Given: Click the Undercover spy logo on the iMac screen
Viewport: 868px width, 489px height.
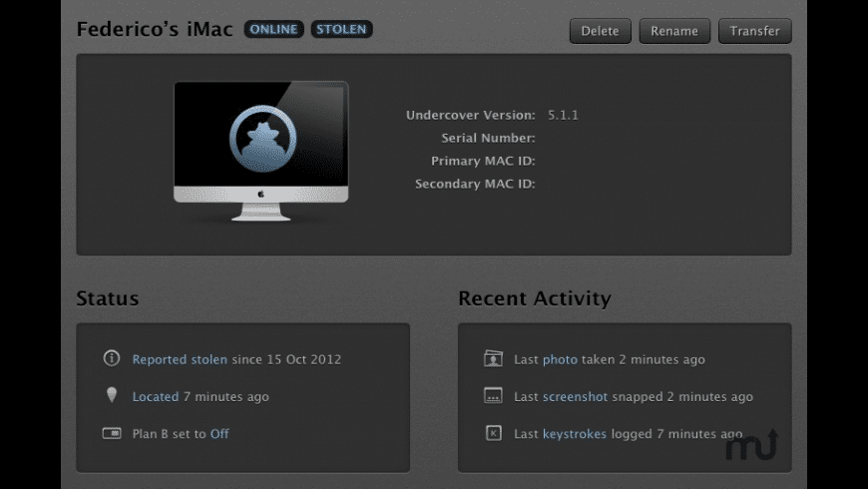Looking at the screenshot, I should click(263, 139).
